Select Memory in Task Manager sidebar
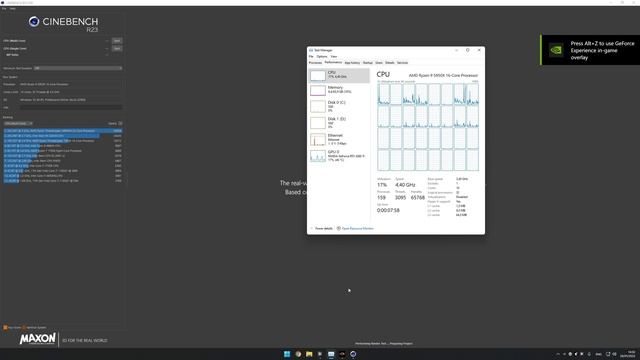 (339, 90)
